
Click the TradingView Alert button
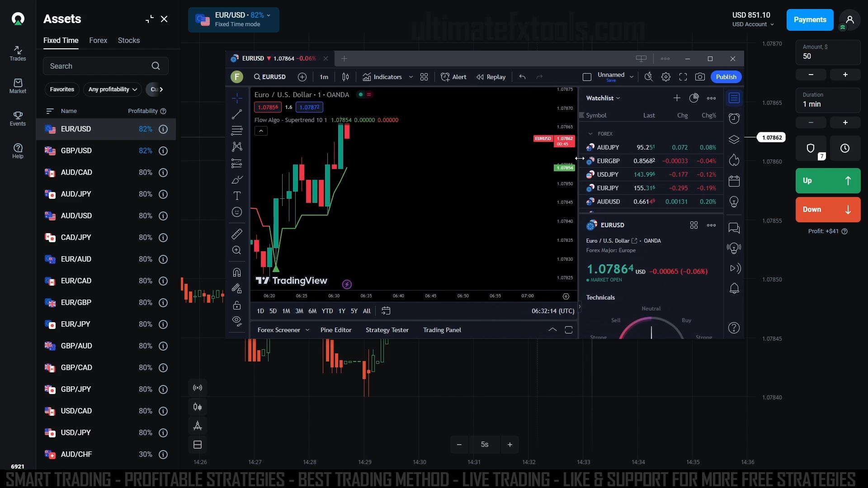click(453, 77)
